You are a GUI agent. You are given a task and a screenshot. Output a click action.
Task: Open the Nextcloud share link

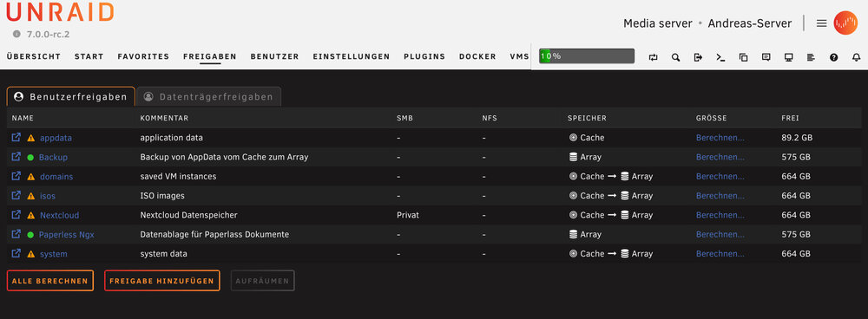point(59,215)
